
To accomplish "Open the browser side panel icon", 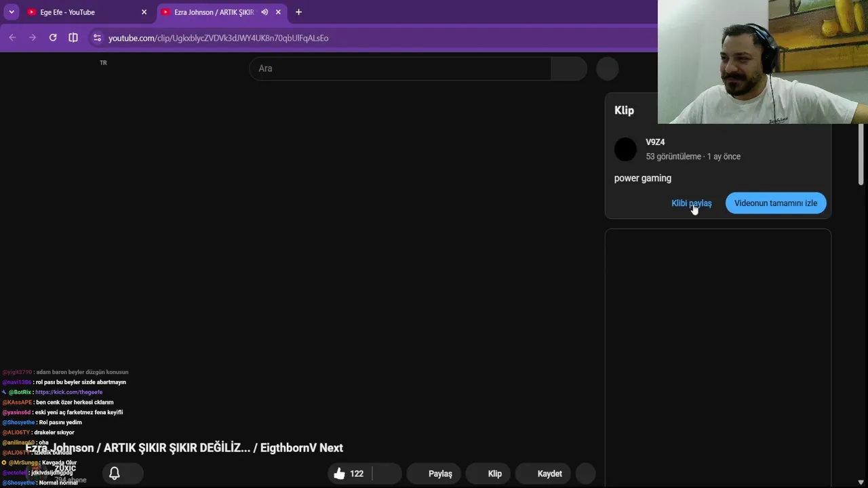I will (x=73, y=38).
